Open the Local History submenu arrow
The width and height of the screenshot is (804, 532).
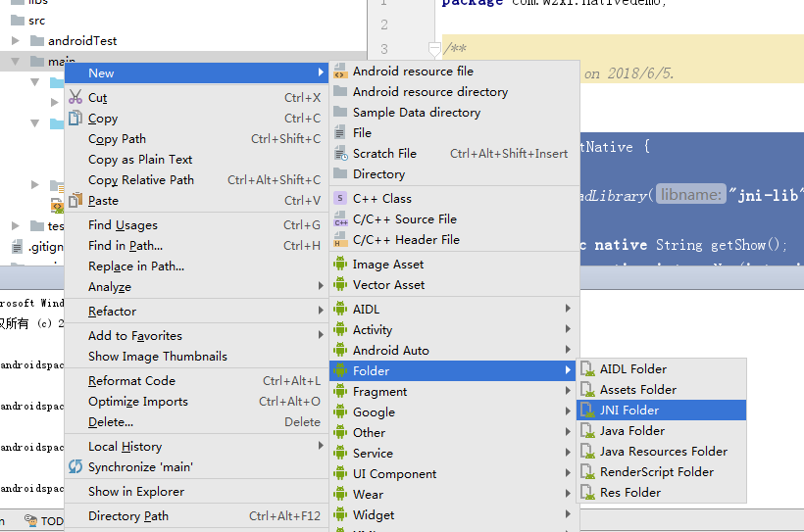321,446
